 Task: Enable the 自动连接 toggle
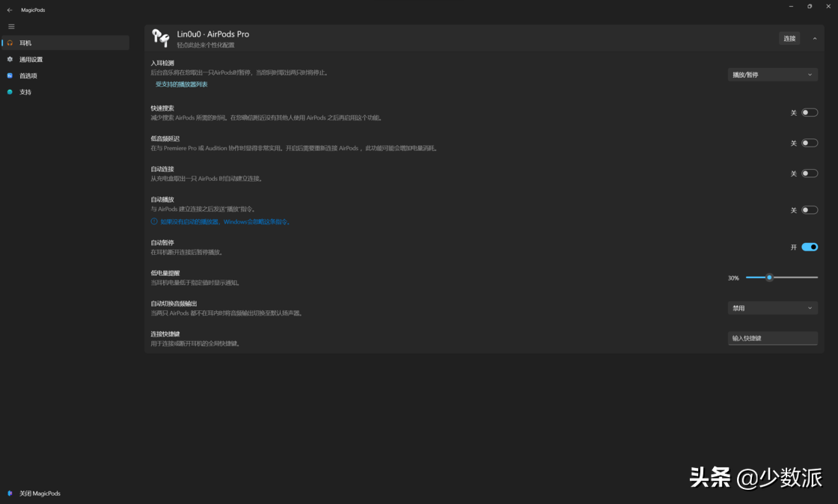pos(810,173)
